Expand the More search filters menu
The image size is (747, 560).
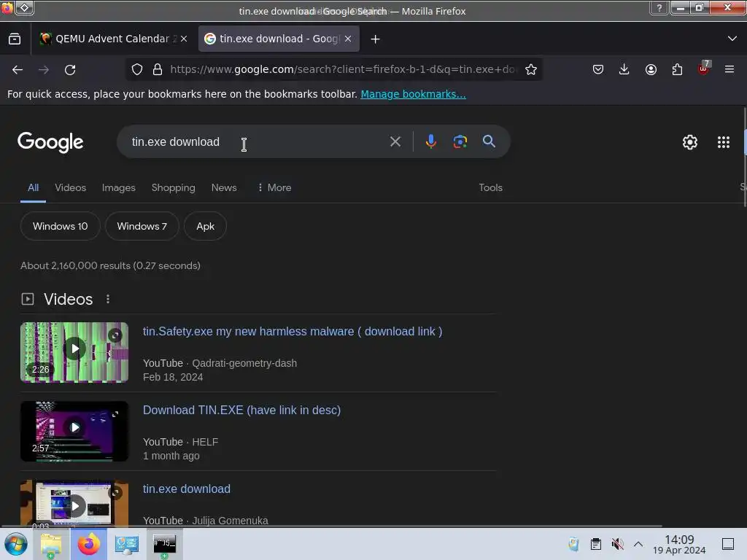(x=274, y=187)
